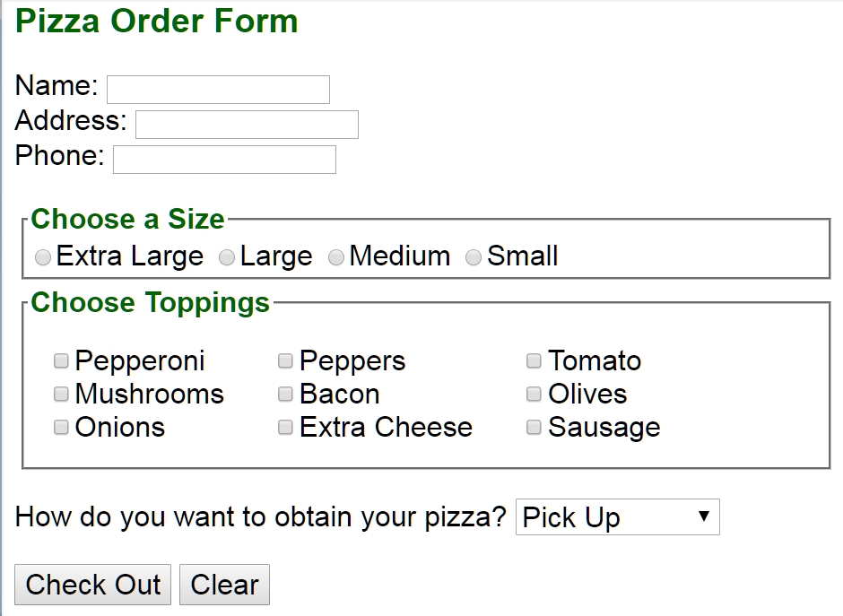Add Peppers topping via checkbox

click(x=285, y=360)
